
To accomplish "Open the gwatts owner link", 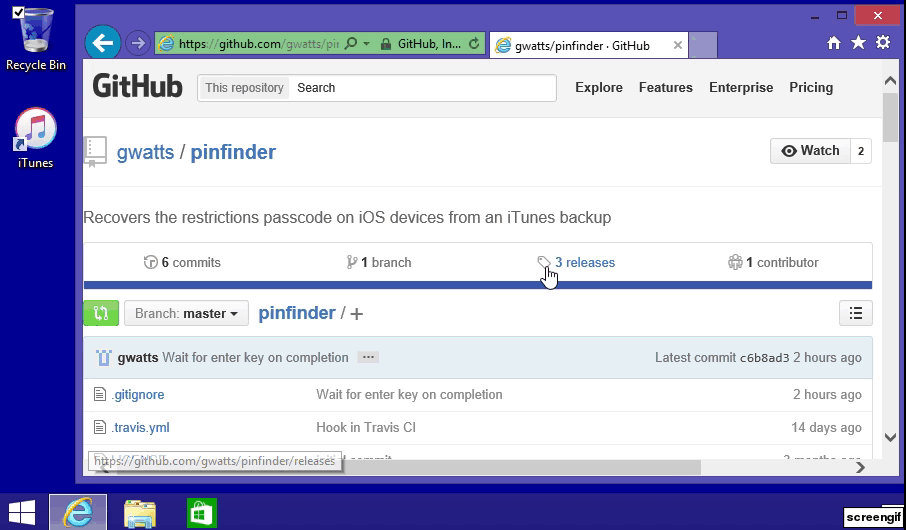I will (145, 152).
